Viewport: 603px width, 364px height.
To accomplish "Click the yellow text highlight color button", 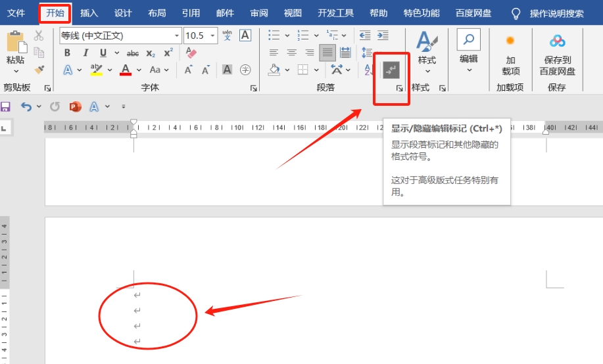I will (96, 70).
